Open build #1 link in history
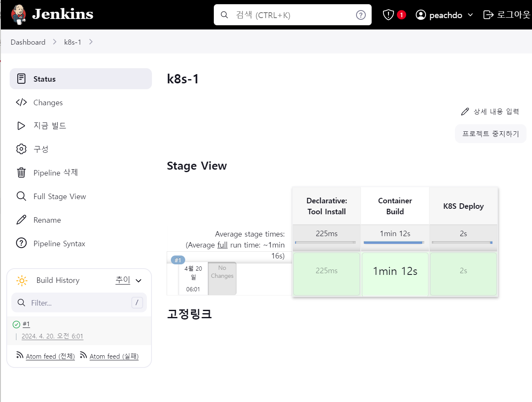The height and width of the screenshot is (402, 532). (x=26, y=324)
